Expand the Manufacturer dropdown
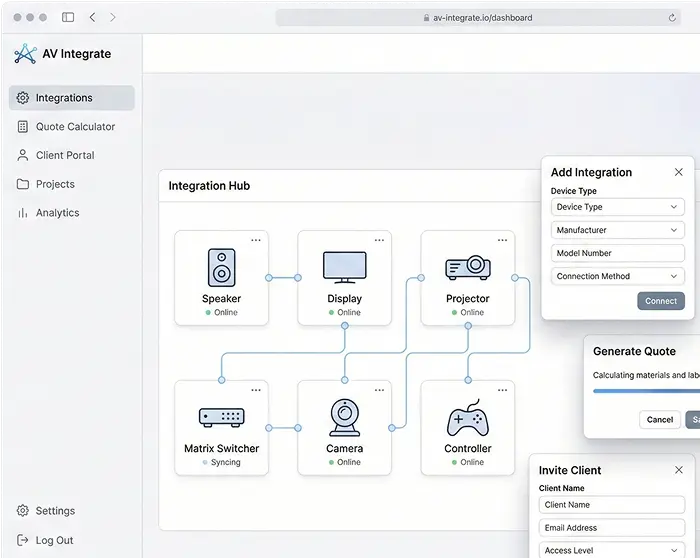 (618, 230)
